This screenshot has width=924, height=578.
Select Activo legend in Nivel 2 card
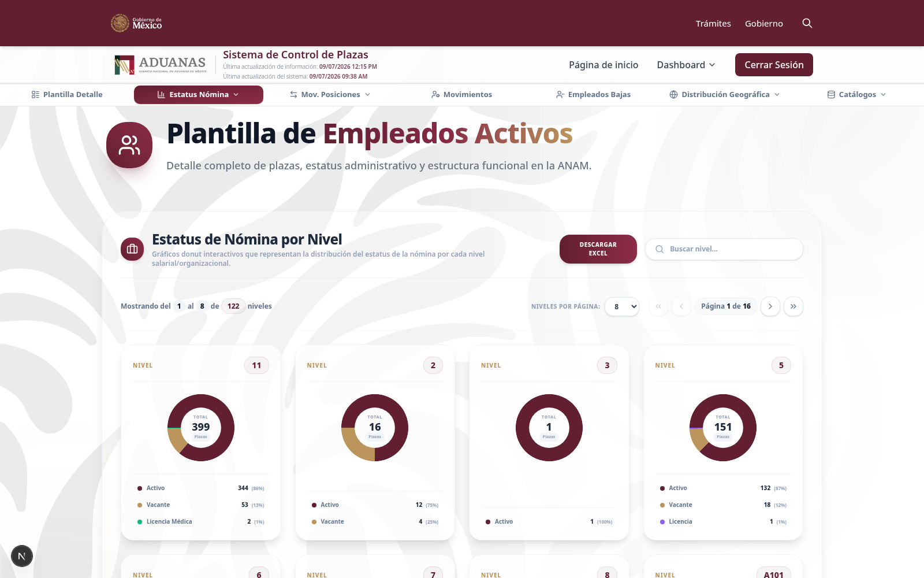pyautogui.click(x=375, y=505)
